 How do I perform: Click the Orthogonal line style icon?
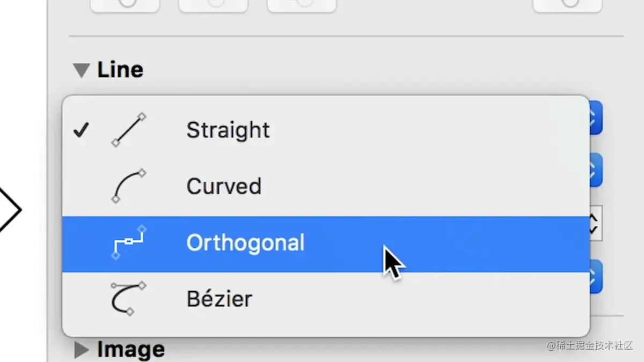(129, 243)
